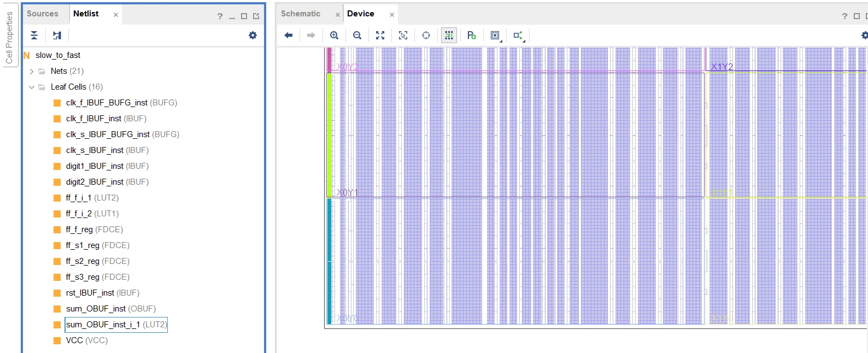
Task: Click the magenta I/O bank bar
Action: 329,60
